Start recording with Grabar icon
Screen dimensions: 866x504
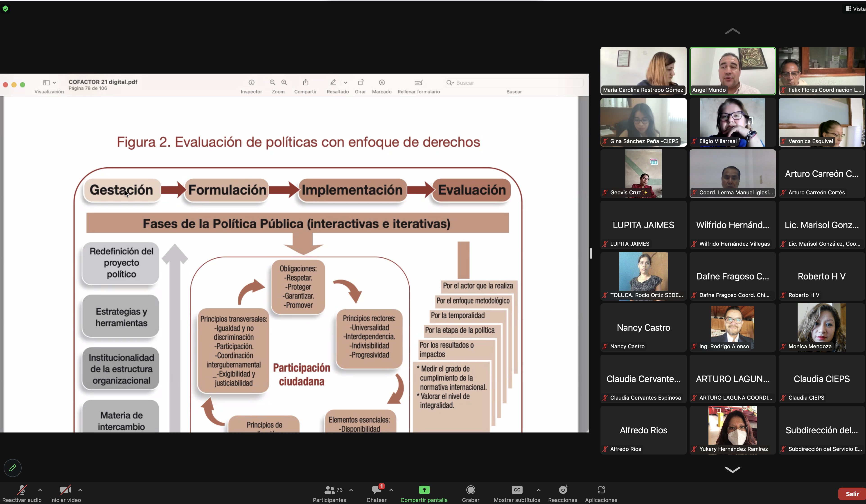(470, 490)
